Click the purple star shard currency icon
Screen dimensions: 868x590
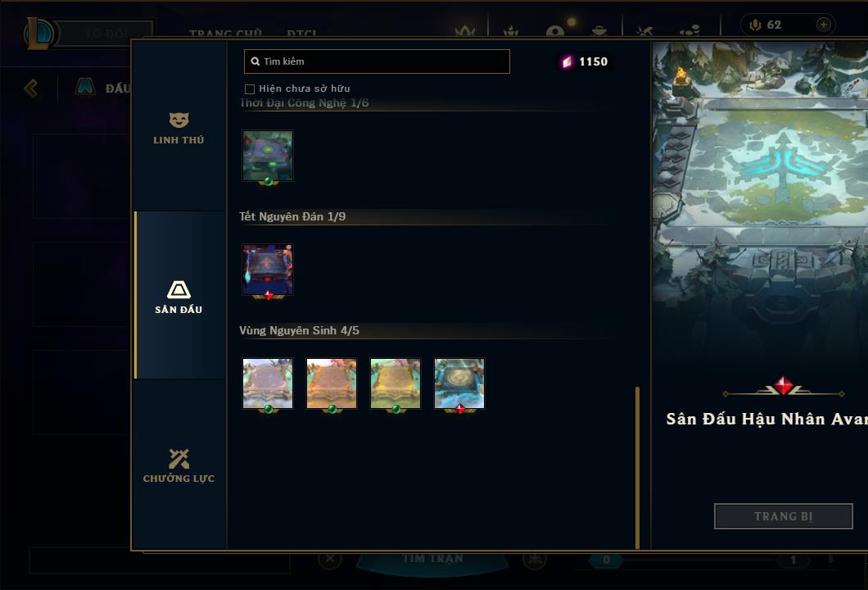(x=567, y=61)
